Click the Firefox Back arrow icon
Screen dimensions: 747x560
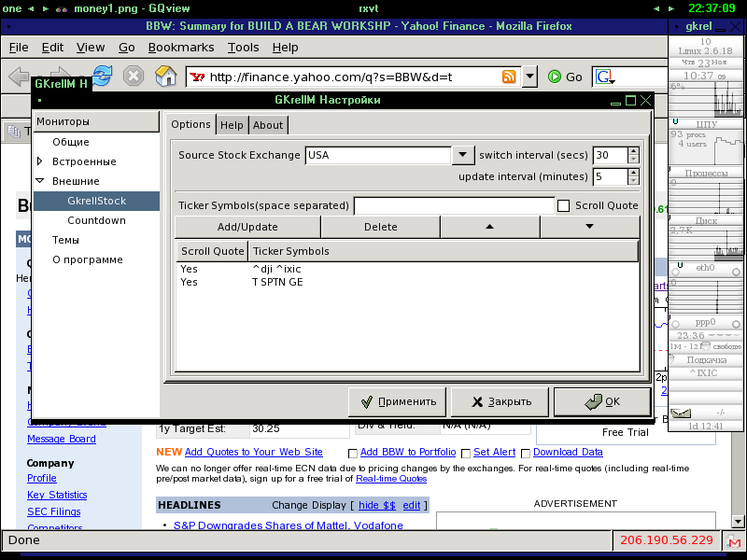tap(19, 77)
